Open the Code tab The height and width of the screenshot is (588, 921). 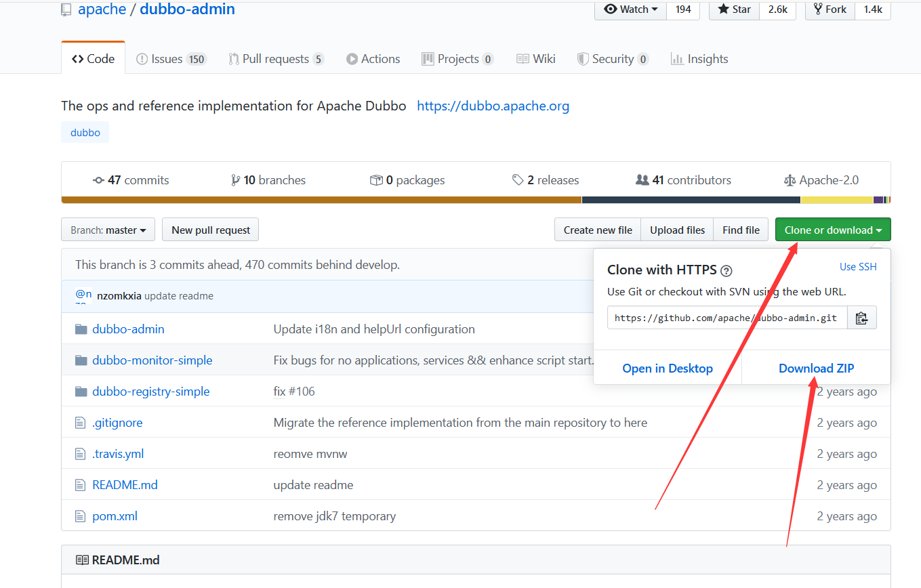[93, 59]
